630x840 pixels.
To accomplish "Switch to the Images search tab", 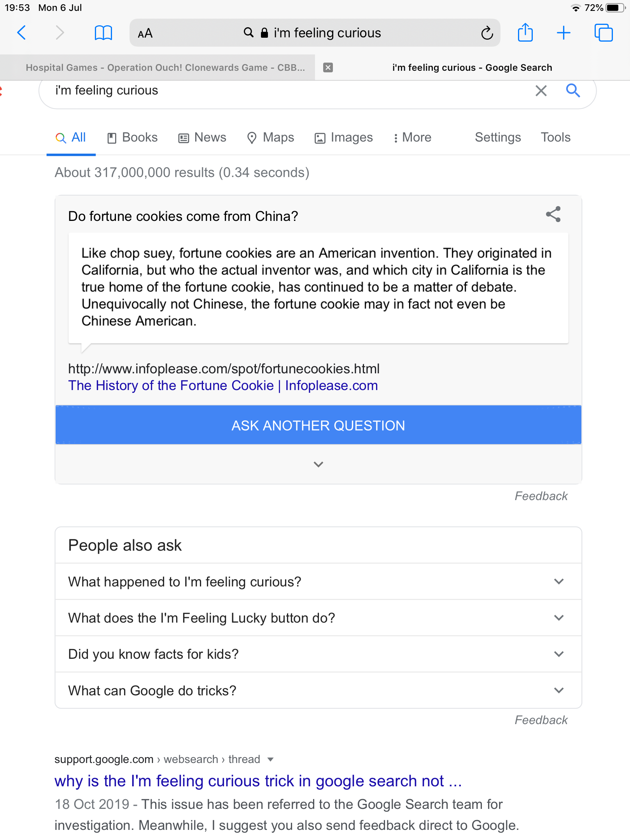I will click(x=344, y=138).
